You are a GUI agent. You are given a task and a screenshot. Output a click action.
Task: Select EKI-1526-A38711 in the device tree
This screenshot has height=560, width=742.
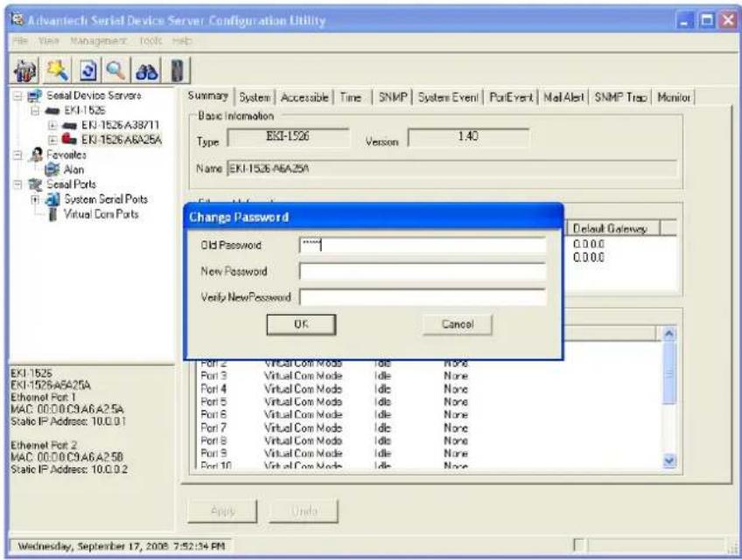click(x=120, y=125)
